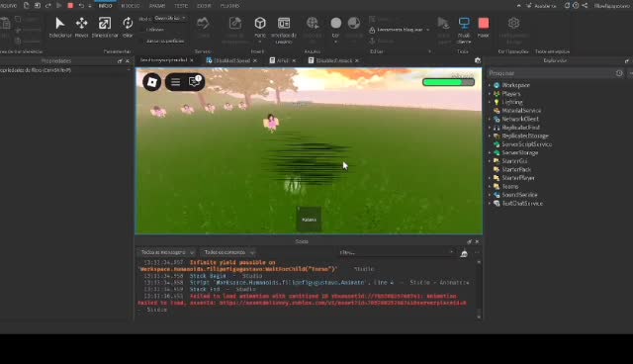Viewport: 633px width, 364px height.
Task: Expand the ReplicatedStorage node arrow
Action: (490, 136)
